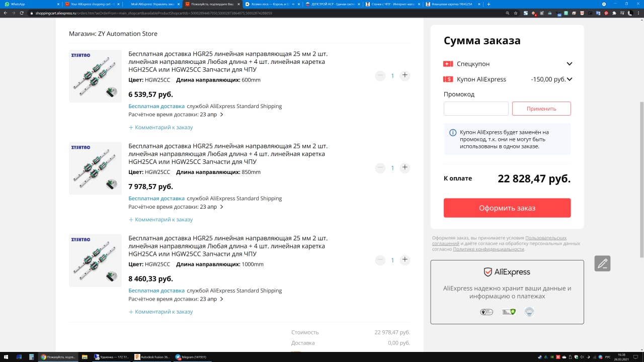Click the browser forward arrow
Viewport: 644px width, 362px height.
coord(13,13)
